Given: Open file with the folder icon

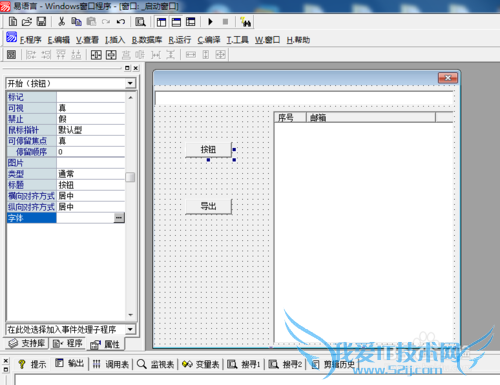Looking at the screenshot, I should tap(27, 22).
